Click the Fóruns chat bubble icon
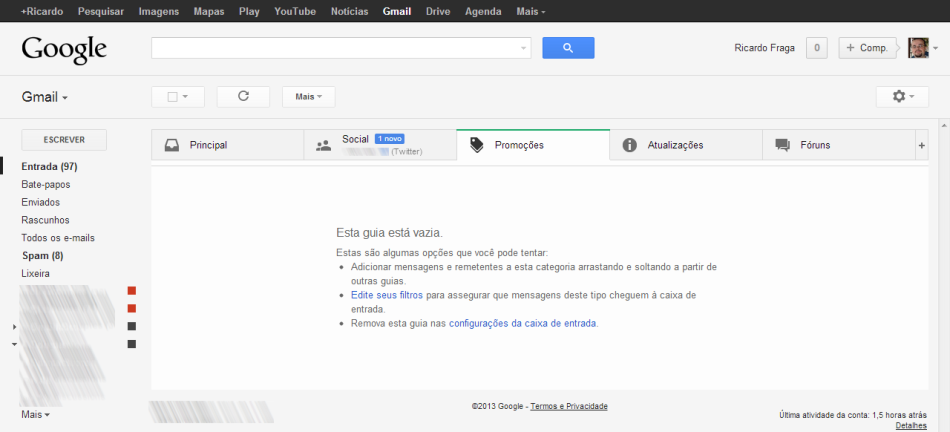950x432 pixels. tap(782, 145)
